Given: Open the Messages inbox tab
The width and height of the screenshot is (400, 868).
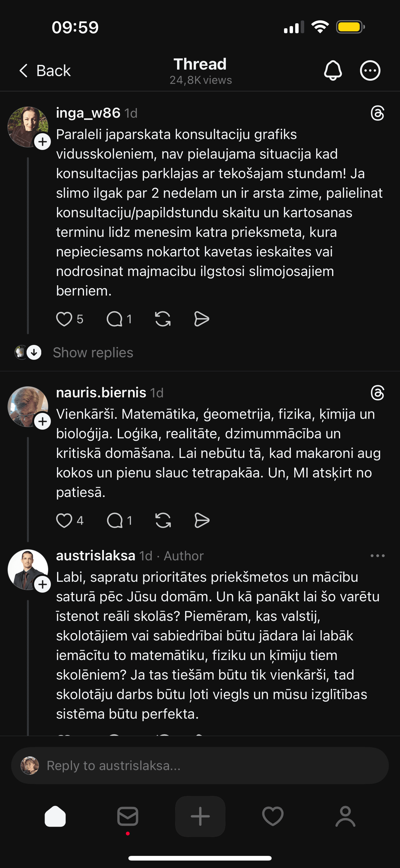Looking at the screenshot, I should [128, 816].
